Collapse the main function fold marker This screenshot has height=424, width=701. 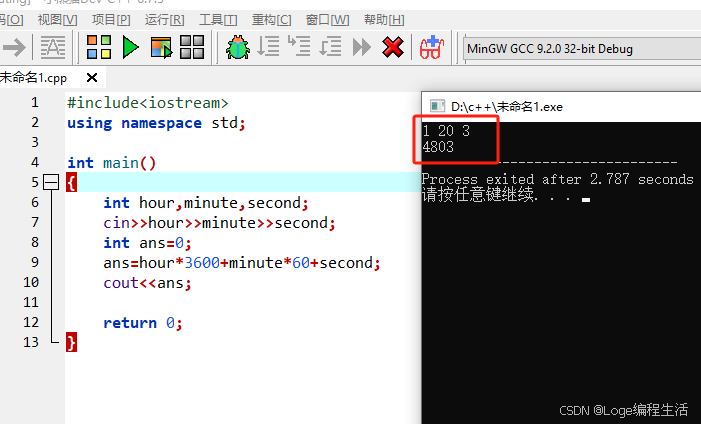pos(51,182)
